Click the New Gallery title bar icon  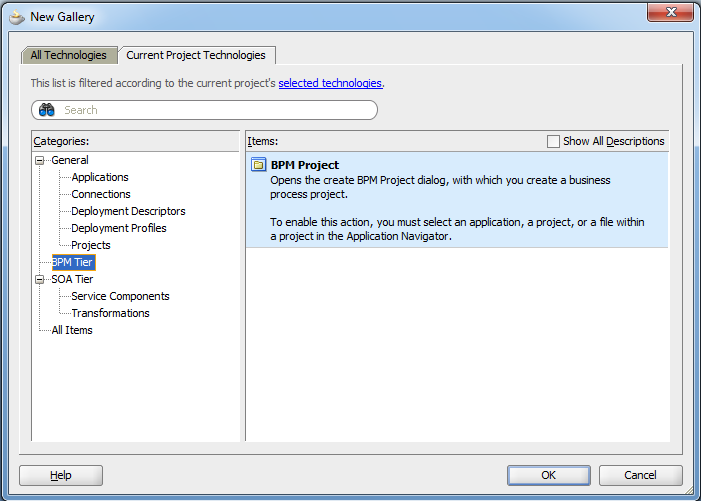(x=16, y=16)
